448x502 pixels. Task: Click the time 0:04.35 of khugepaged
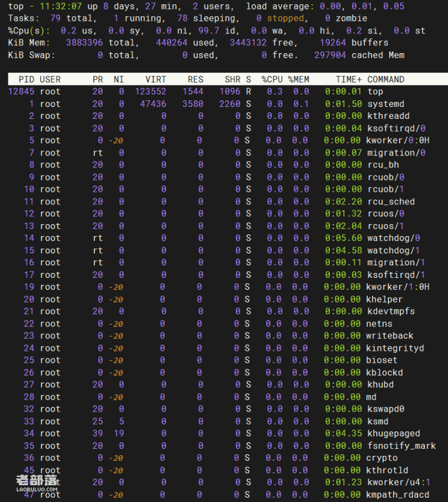[x=343, y=433]
